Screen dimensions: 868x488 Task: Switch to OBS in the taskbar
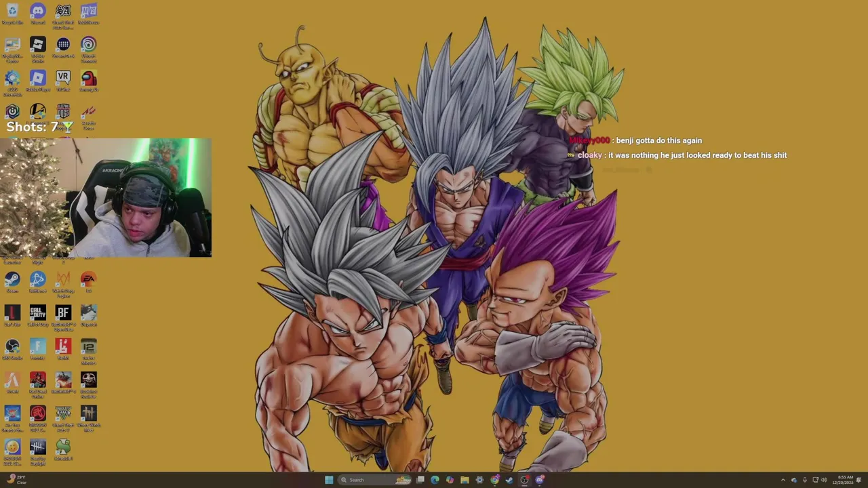[x=524, y=480]
